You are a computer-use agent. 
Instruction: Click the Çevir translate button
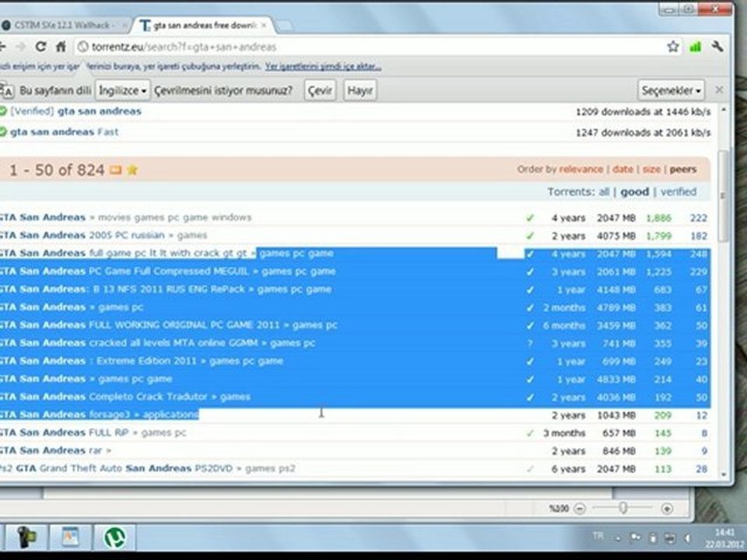click(x=320, y=90)
